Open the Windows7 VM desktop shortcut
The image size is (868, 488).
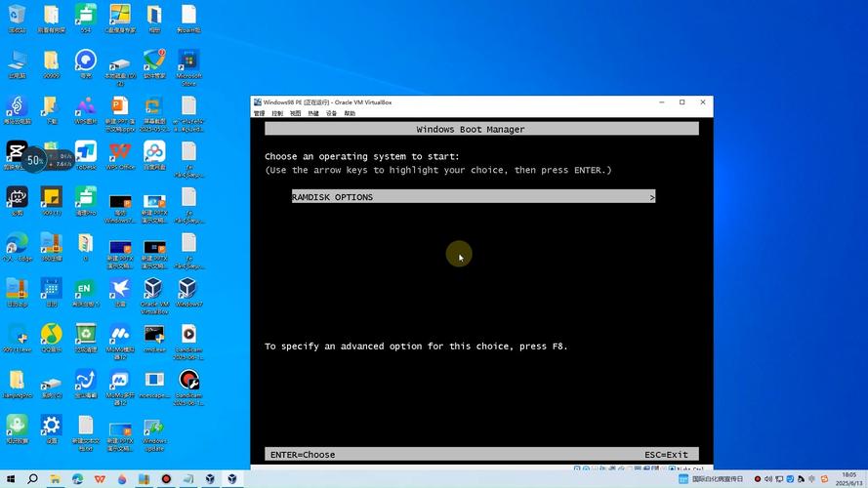tap(188, 292)
